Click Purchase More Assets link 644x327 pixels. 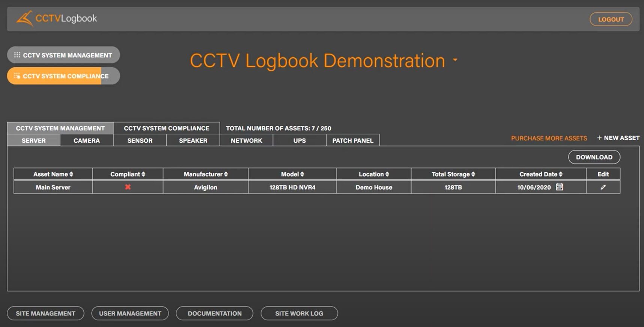coord(549,138)
